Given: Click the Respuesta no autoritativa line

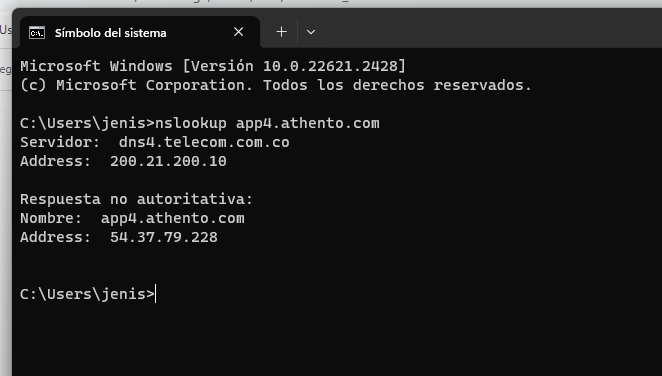Looking at the screenshot, I should (136, 199).
